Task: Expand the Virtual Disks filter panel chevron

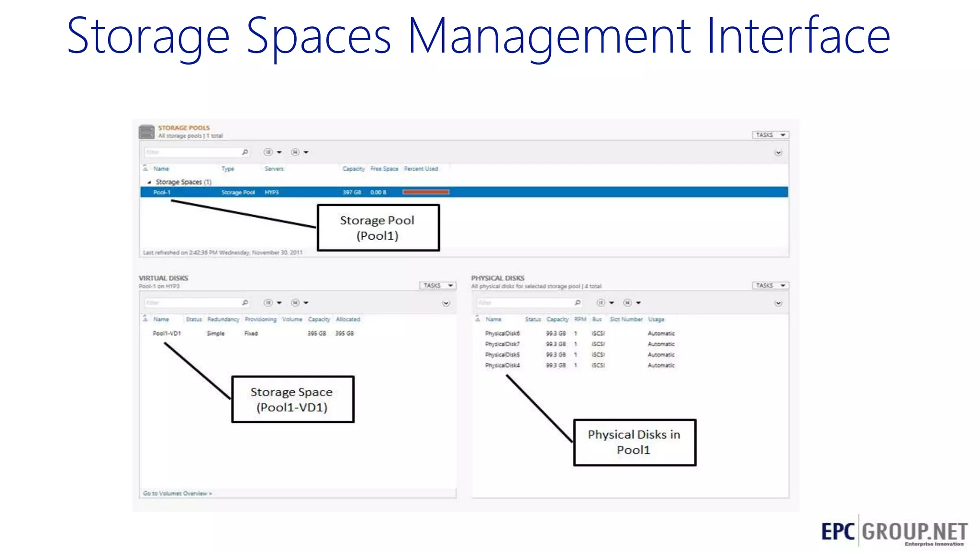Action: 446,303
